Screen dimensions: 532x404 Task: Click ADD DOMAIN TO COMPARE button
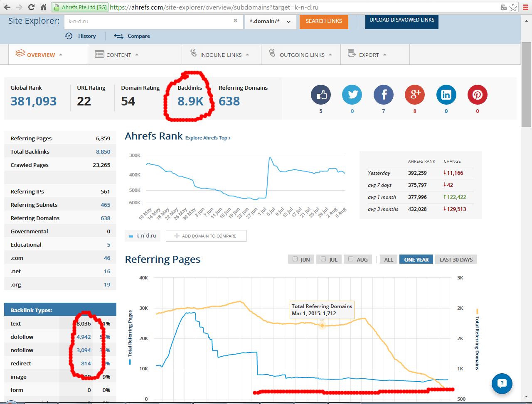click(x=206, y=236)
